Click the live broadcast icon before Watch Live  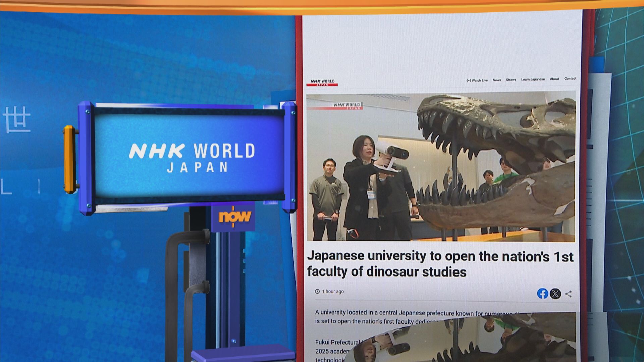(x=469, y=80)
